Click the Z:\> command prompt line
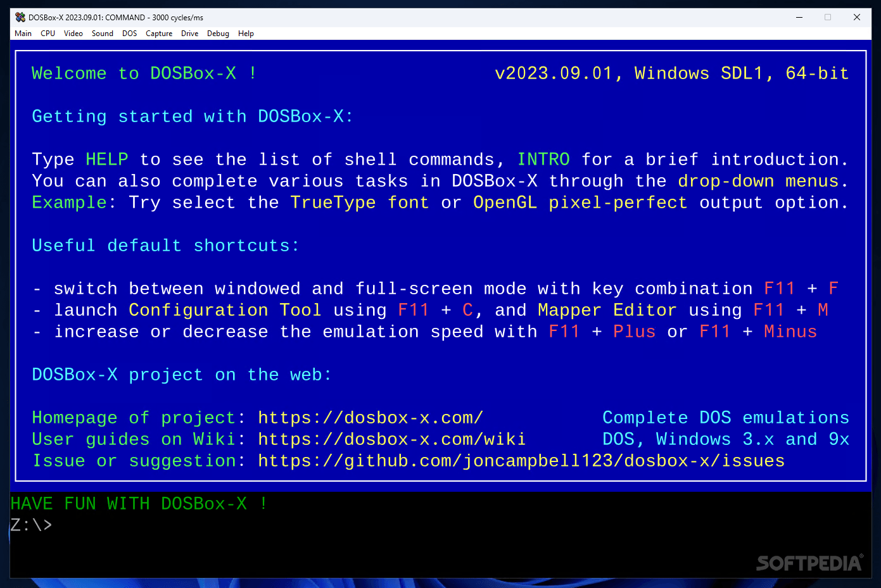Screen dimensions: 881x588 [x=32, y=525]
